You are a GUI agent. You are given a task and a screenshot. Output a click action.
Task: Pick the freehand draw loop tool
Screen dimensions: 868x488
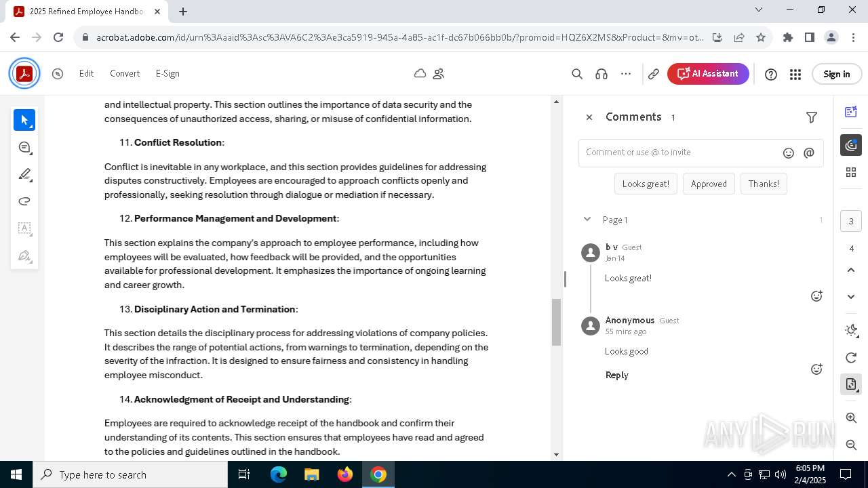(x=24, y=201)
